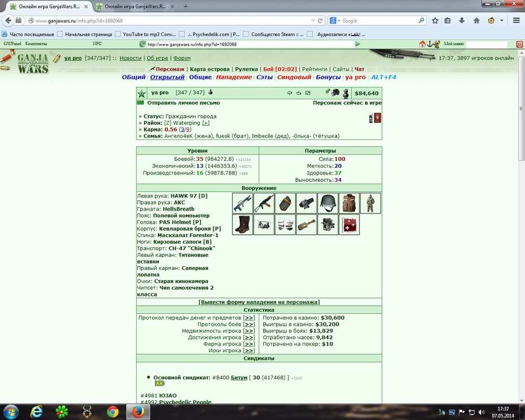The height and width of the screenshot is (420, 525).
Task: Click Отправить личное письмо link
Action: pos(183,103)
